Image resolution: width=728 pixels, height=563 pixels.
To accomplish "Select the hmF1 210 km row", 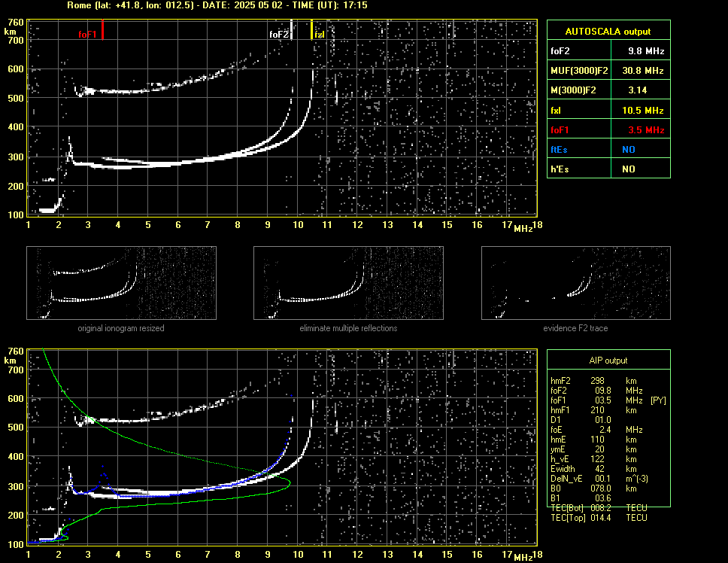I will coord(593,410).
